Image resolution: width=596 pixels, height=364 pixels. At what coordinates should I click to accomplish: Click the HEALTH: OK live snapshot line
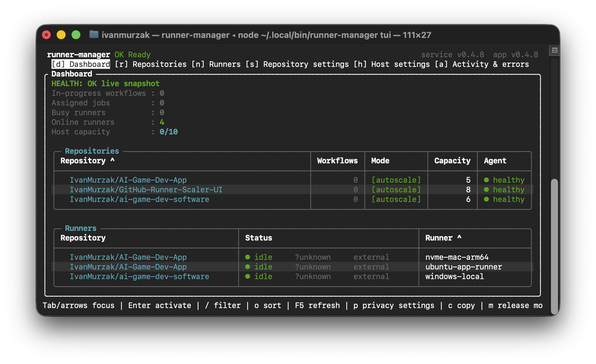(106, 83)
